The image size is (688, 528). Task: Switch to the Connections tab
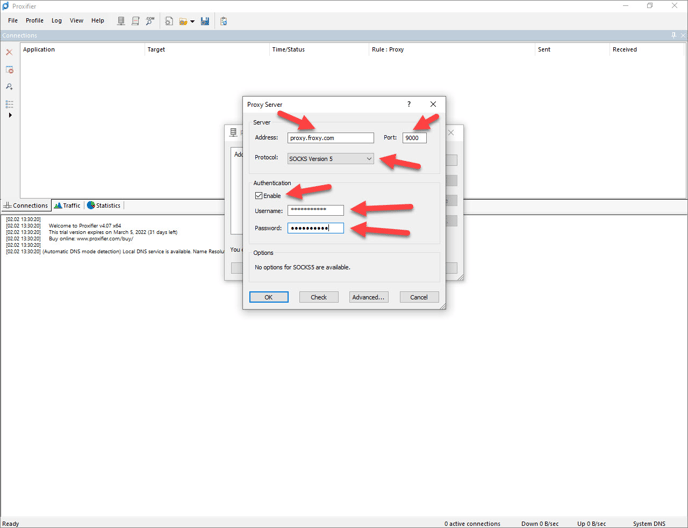[x=26, y=205]
